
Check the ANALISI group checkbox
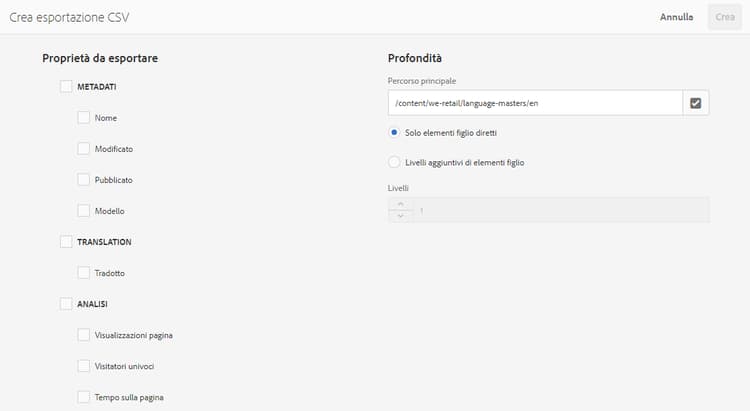(x=66, y=303)
